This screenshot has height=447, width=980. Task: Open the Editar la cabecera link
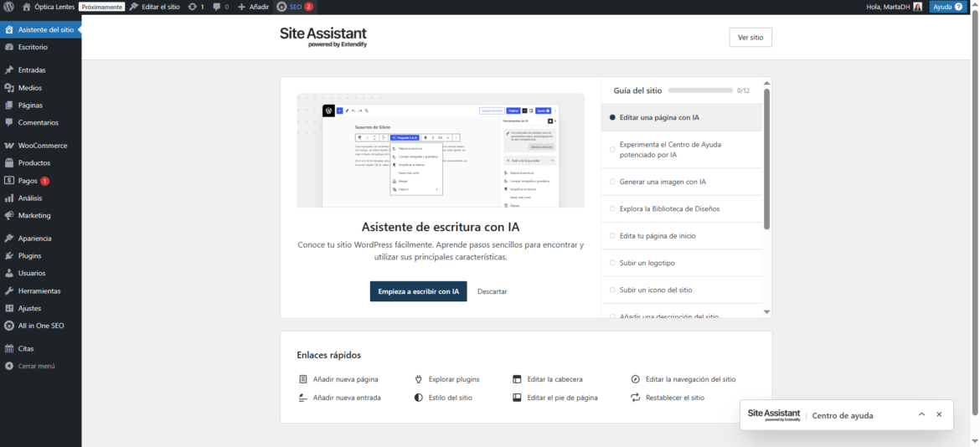(x=548, y=379)
